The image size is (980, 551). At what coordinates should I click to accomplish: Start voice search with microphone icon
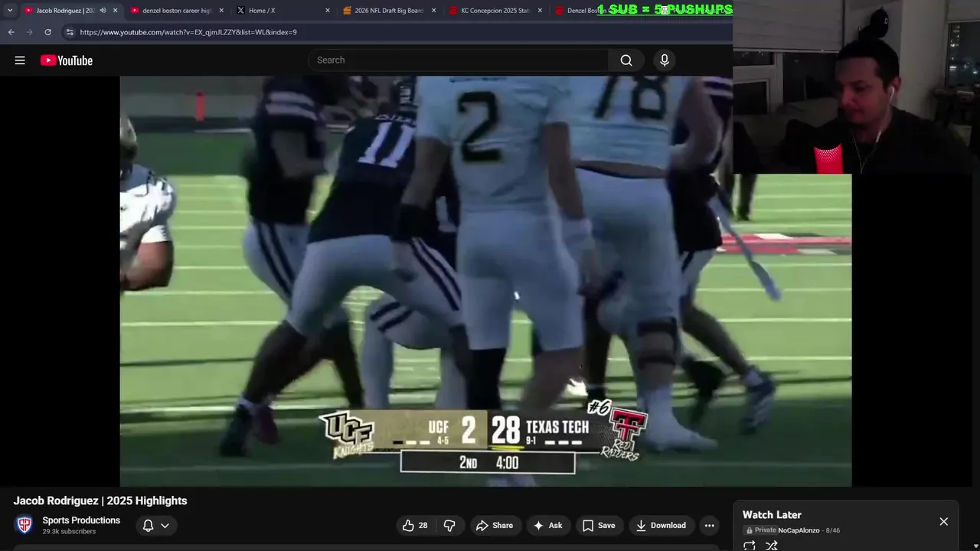[x=665, y=60]
